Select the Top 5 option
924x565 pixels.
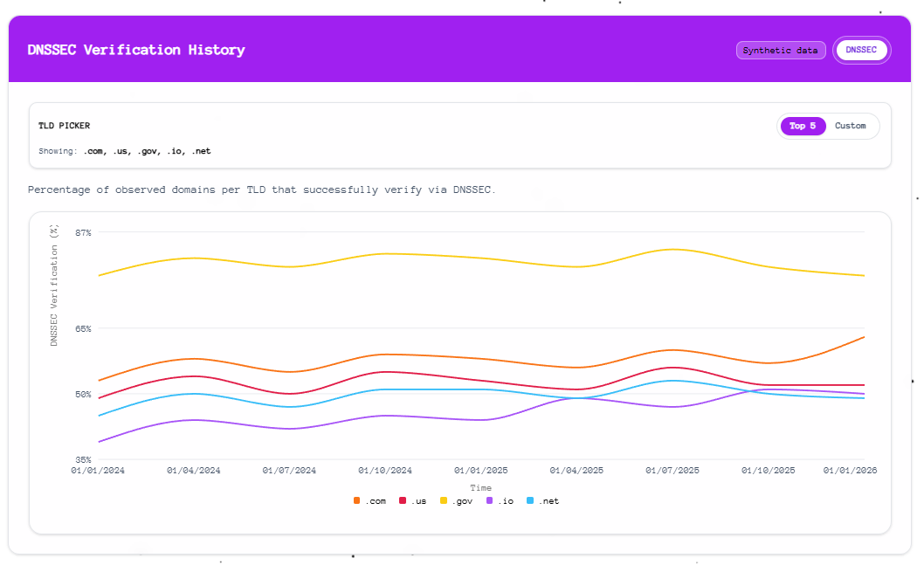(803, 126)
